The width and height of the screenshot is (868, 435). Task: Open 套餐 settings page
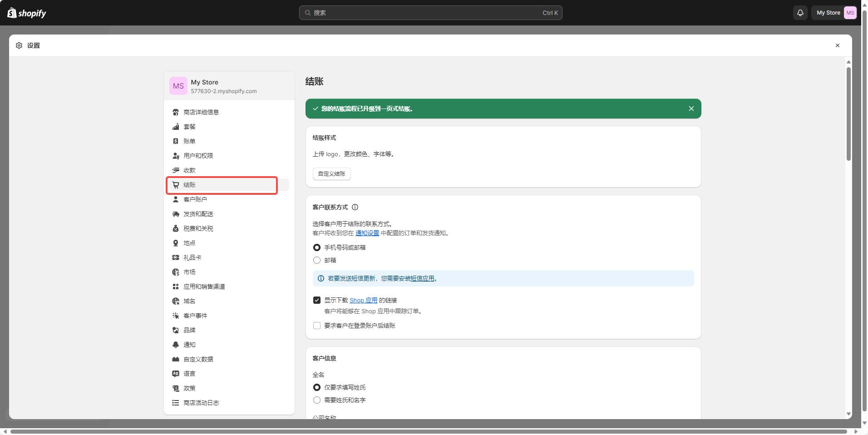click(229, 127)
